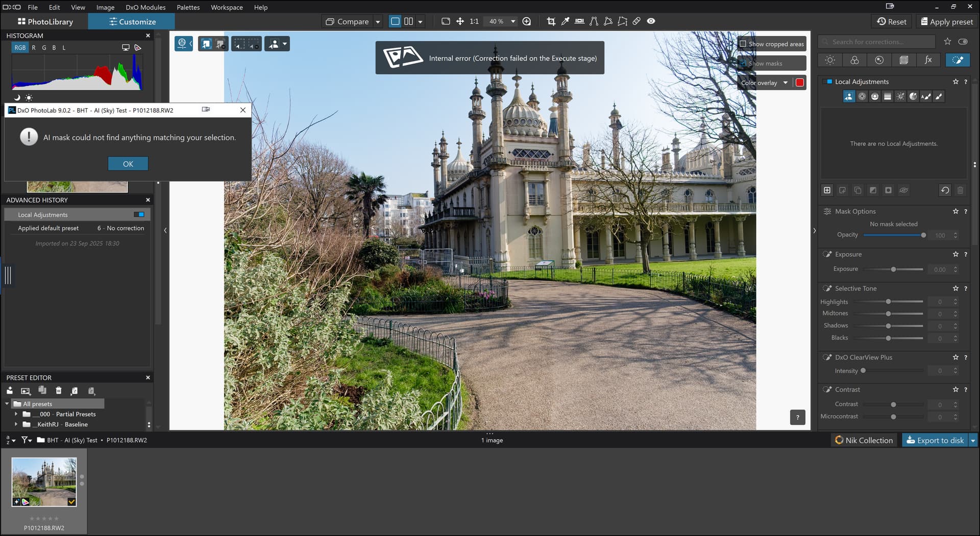Screen dimensions: 980x536
Task: Toggle active corrections only switch
Action: point(963,42)
